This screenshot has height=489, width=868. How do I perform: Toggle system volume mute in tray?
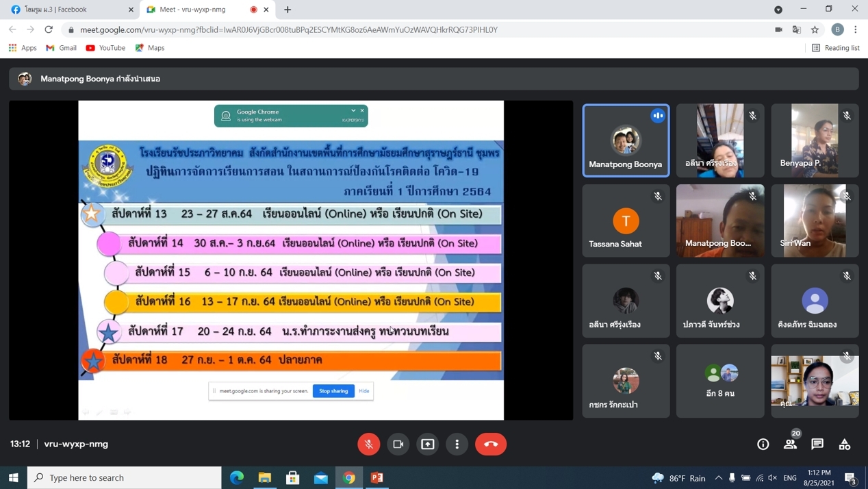tap(773, 477)
